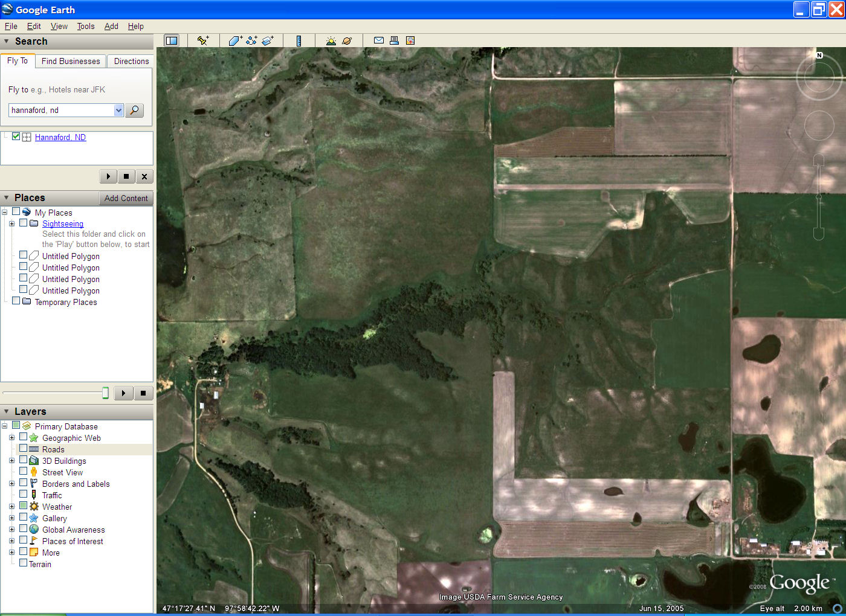
Task: Switch to Sky with the planet icon
Action: (x=347, y=40)
